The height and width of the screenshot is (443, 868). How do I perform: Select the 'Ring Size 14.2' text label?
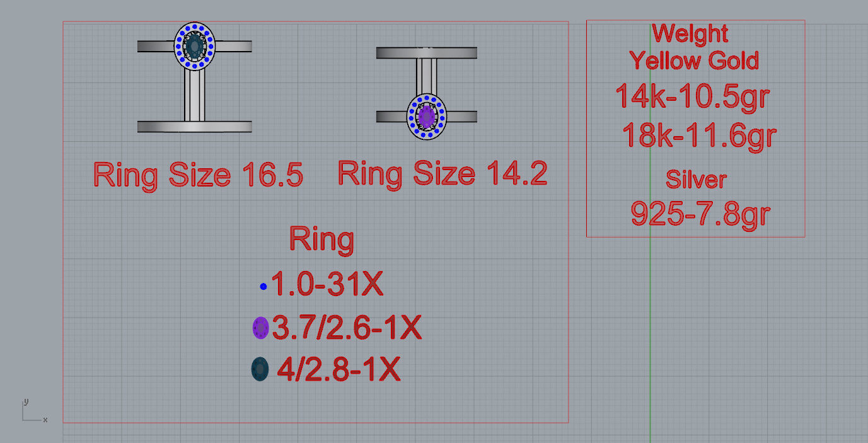[443, 173]
